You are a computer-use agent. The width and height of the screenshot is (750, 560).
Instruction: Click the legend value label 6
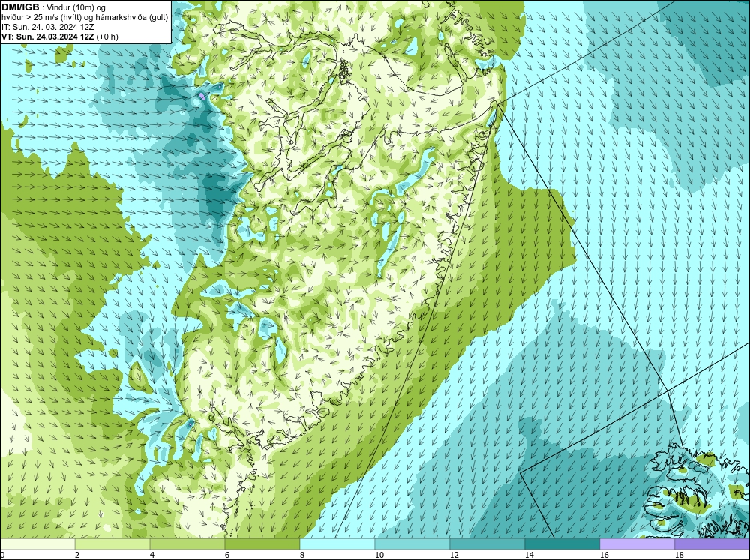(227, 555)
